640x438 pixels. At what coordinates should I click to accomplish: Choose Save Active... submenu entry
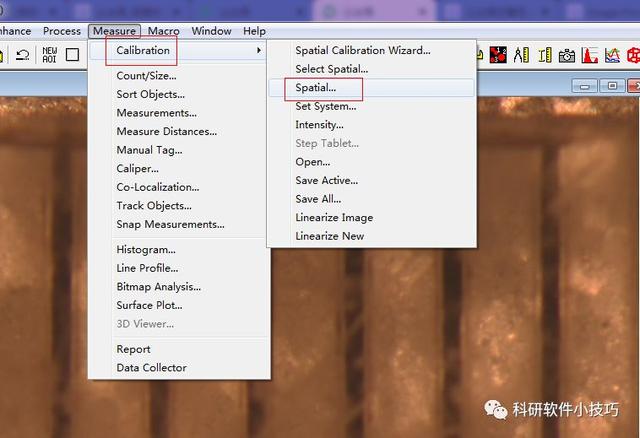(371, 180)
